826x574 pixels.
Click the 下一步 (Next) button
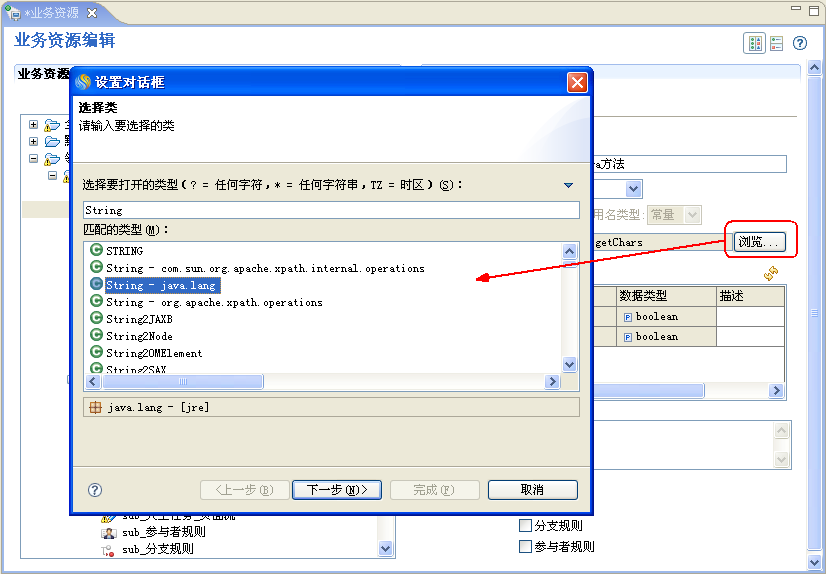(x=336, y=490)
